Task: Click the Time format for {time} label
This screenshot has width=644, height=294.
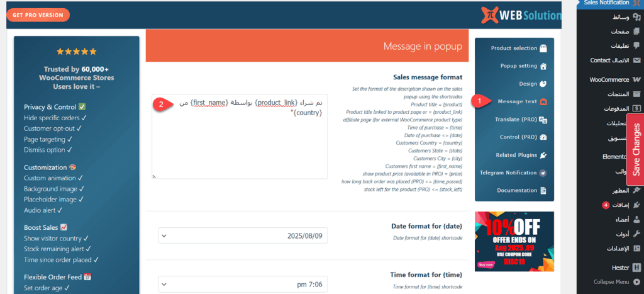Action: pos(426,274)
